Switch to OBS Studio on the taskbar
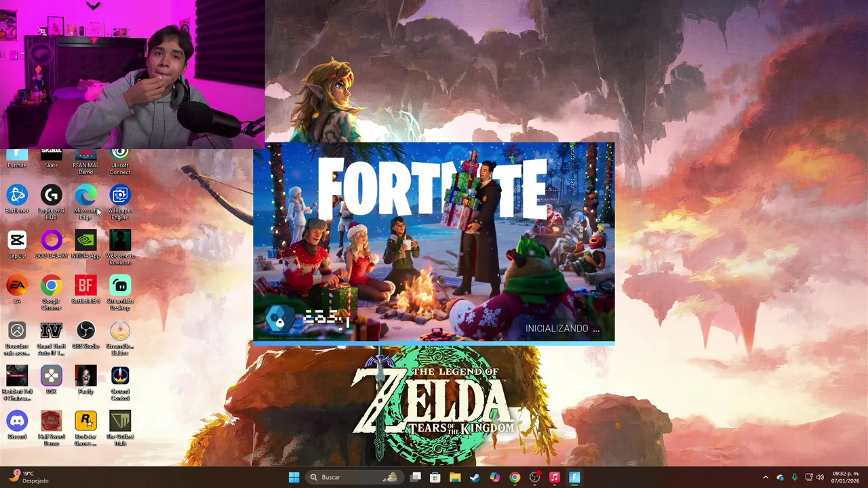Screen dimensions: 868x488 [x=534, y=477]
